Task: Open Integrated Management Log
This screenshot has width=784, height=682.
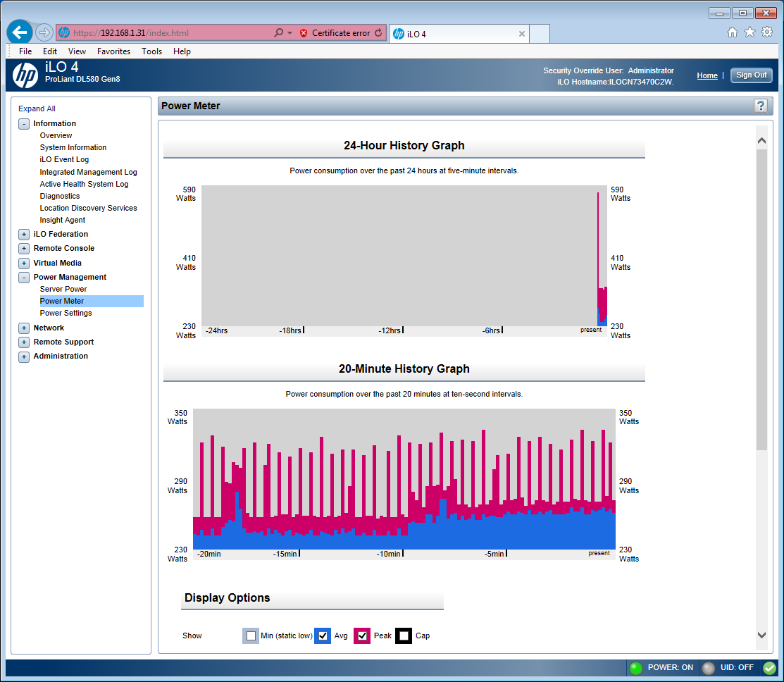Action: [x=89, y=172]
